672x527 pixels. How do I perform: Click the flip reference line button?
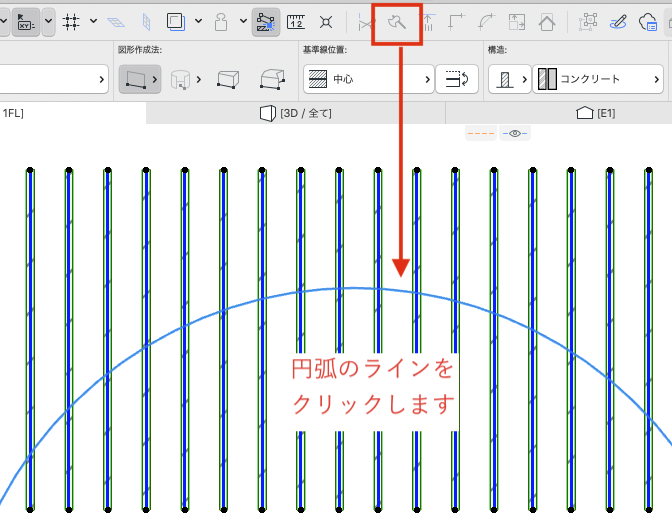click(457, 79)
